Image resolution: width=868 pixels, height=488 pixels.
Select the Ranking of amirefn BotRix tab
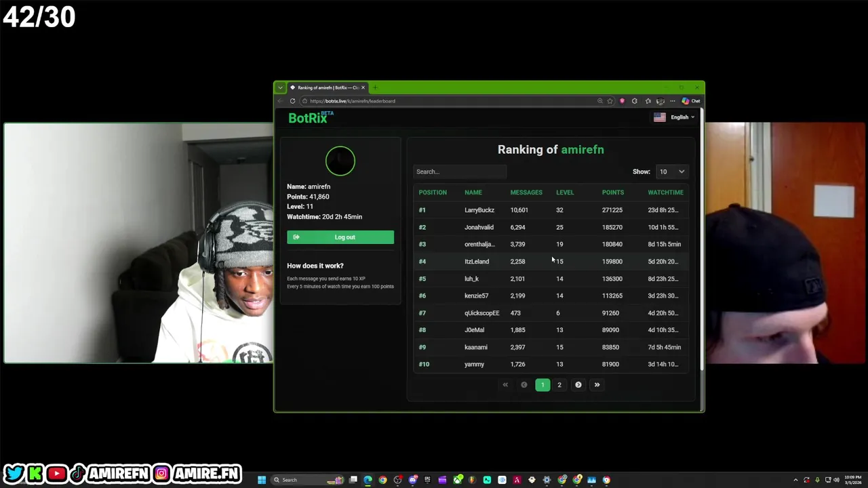(328, 87)
